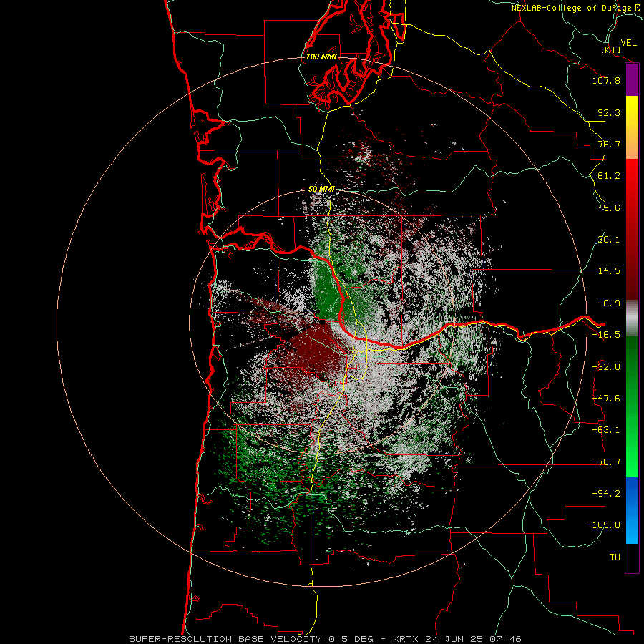This screenshot has height=644, width=644.
Task: Select the -32.0 velocity scale value
Action: coord(606,367)
